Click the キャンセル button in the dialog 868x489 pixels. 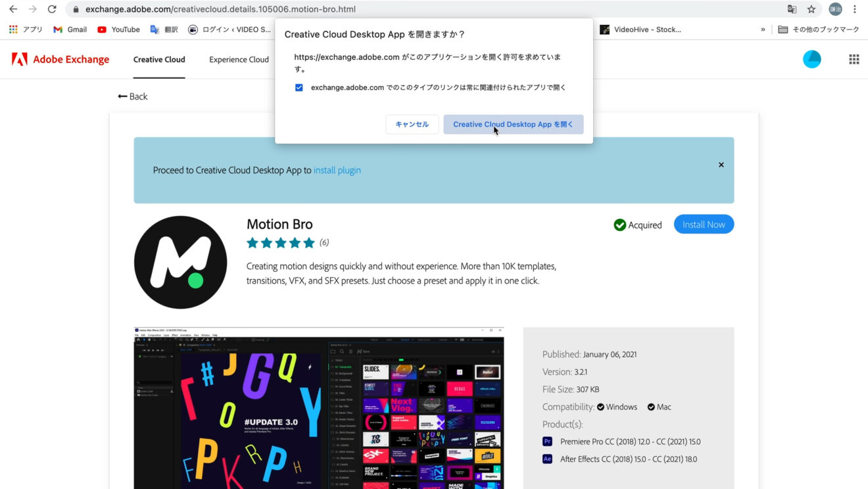pyautogui.click(x=412, y=124)
